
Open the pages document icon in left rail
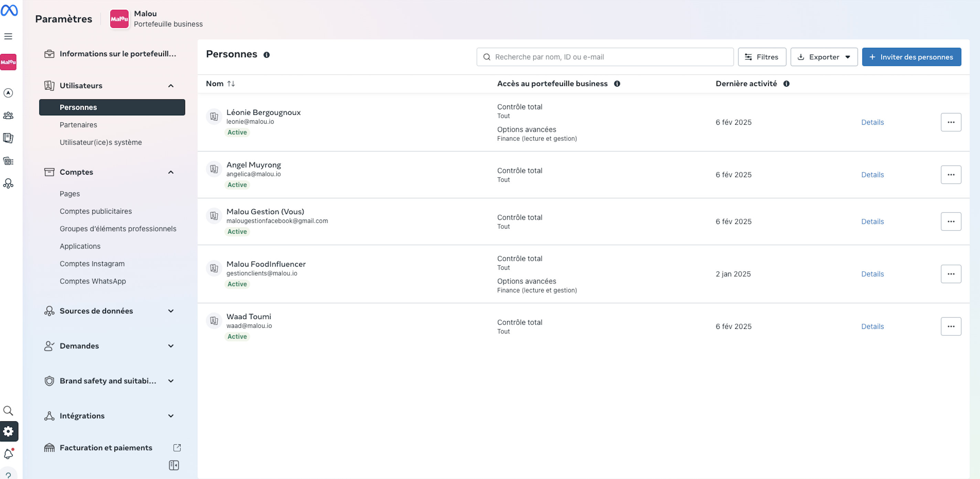(x=8, y=138)
